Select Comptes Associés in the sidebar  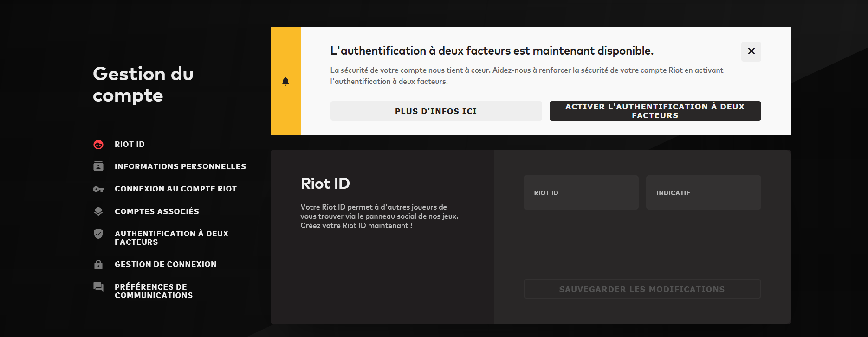click(x=157, y=211)
